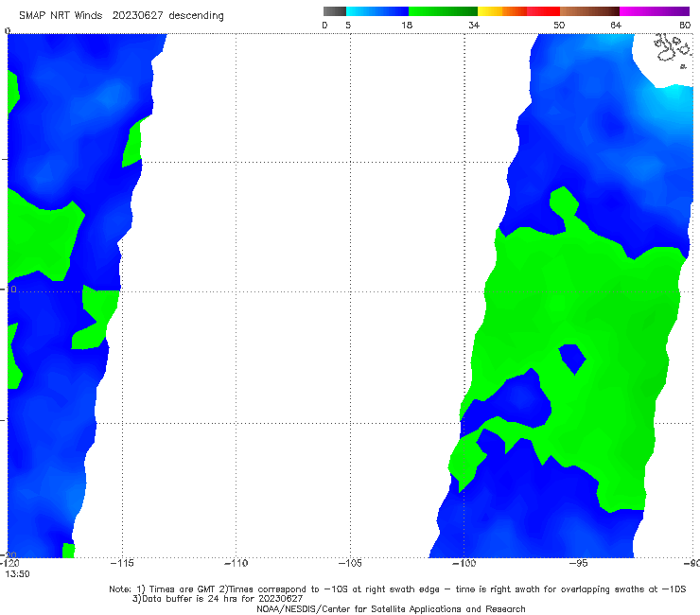
Task: Pick the magenta end of the wind colorbar
Action: 655,11
